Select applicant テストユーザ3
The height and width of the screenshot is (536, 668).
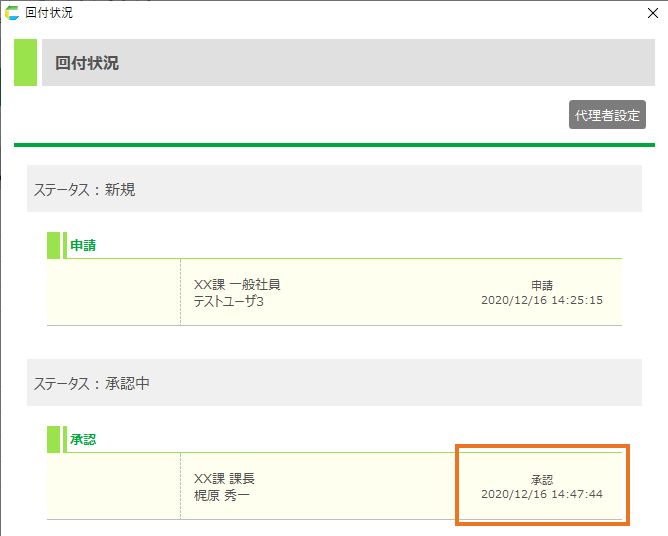coord(229,301)
